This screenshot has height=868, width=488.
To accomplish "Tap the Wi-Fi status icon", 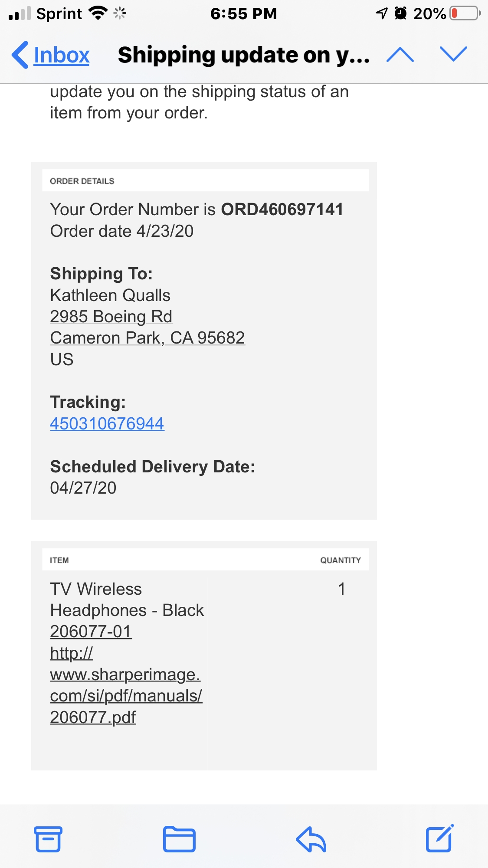I will pos(98,13).
